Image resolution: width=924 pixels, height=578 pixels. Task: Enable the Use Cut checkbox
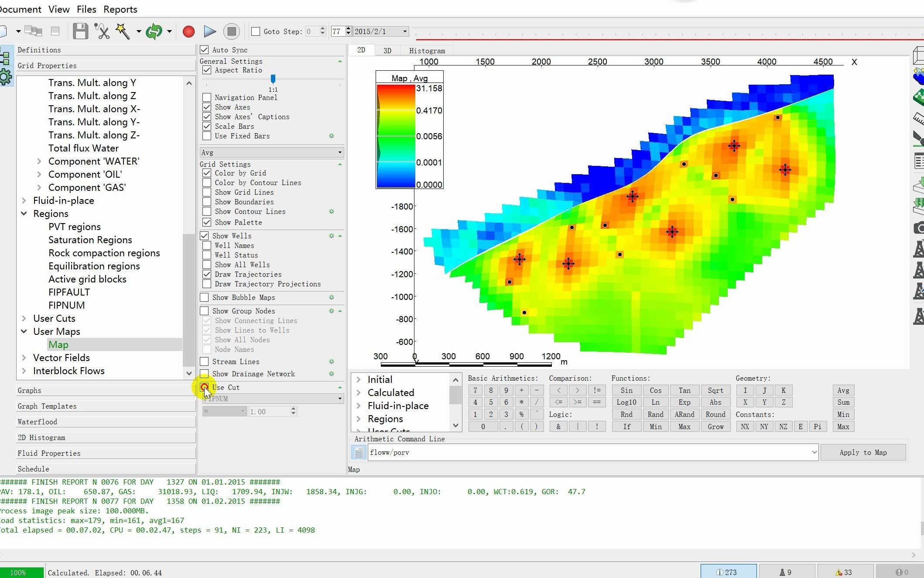pyautogui.click(x=204, y=387)
